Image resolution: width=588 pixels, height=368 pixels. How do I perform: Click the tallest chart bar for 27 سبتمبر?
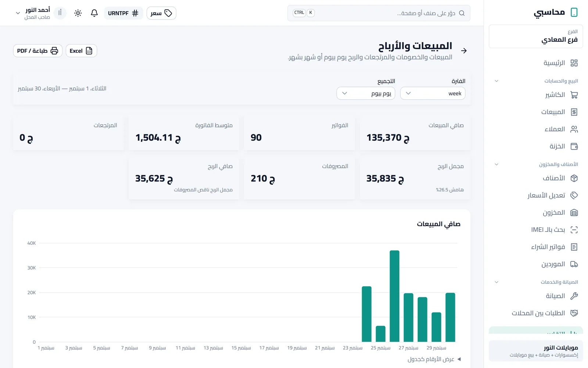(394, 296)
